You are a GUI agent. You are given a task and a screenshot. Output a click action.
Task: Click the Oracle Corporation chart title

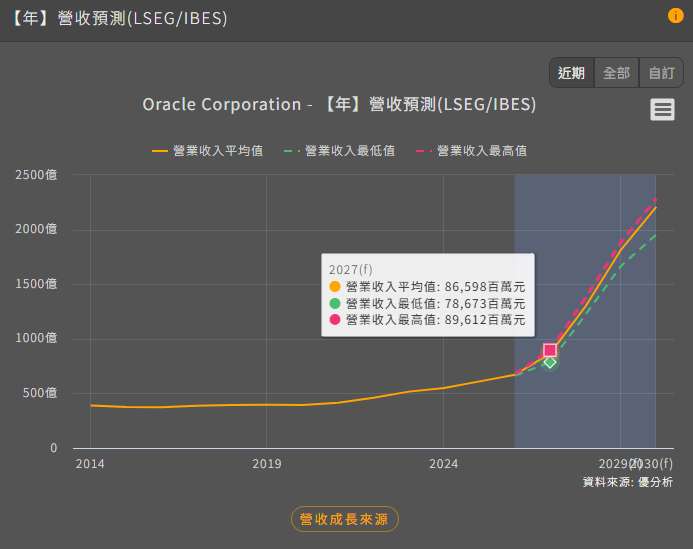point(339,105)
